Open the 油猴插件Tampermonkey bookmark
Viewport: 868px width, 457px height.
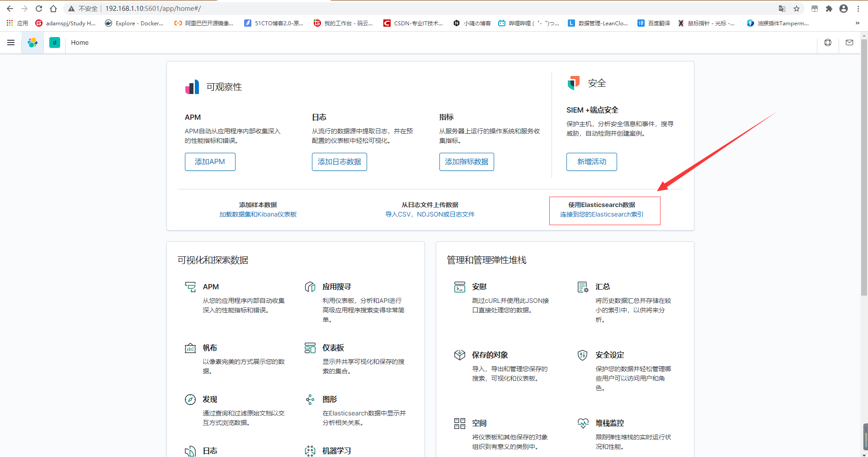point(778,23)
